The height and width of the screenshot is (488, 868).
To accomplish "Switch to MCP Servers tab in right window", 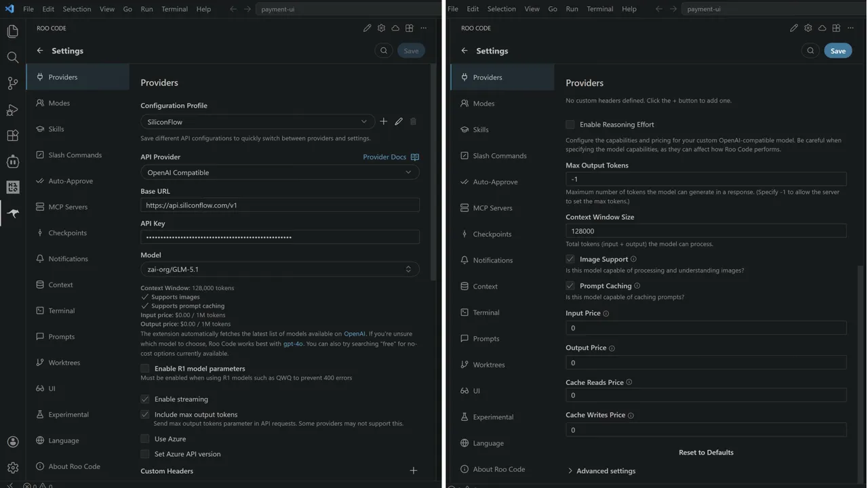I will (x=502, y=208).
